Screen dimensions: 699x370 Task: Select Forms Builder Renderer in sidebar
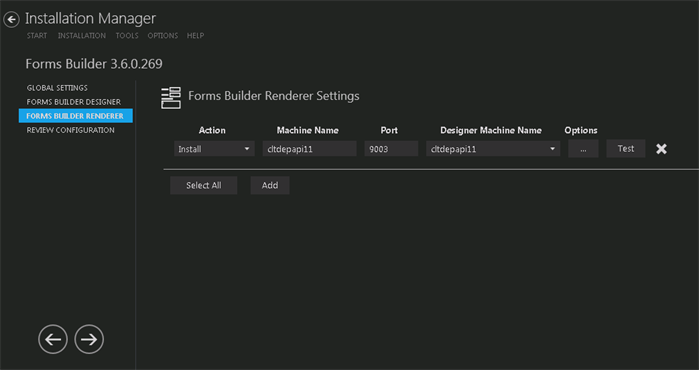pyautogui.click(x=76, y=116)
